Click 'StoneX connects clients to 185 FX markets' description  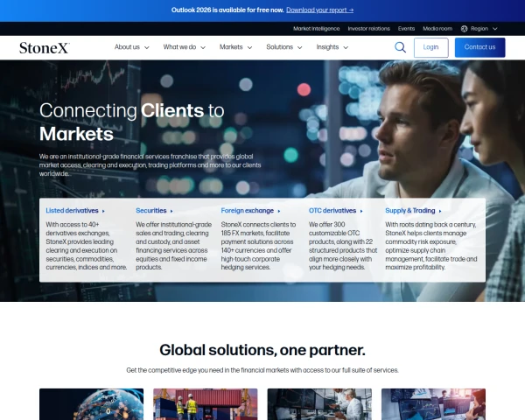258,246
